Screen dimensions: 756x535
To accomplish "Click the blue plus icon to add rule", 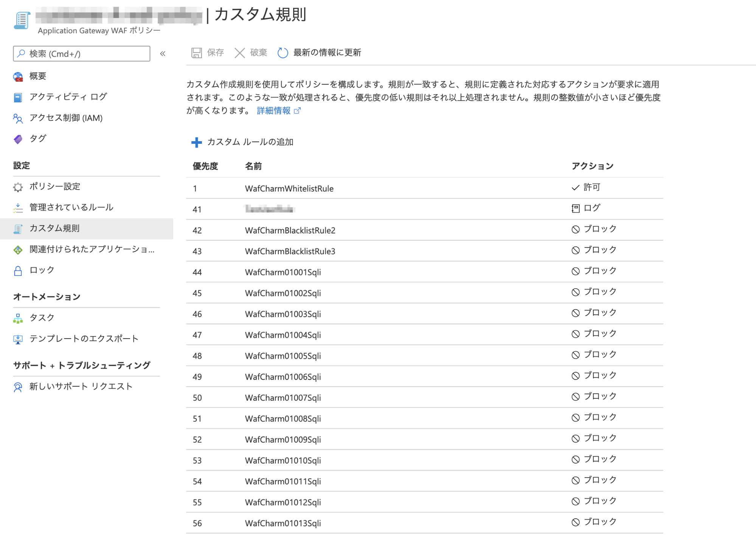I will 196,142.
